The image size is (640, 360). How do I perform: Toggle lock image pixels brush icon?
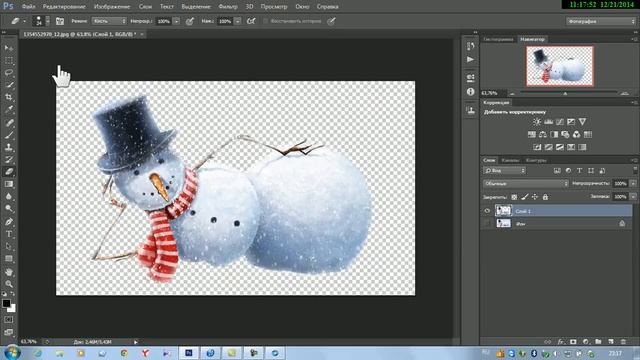click(x=525, y=197)
